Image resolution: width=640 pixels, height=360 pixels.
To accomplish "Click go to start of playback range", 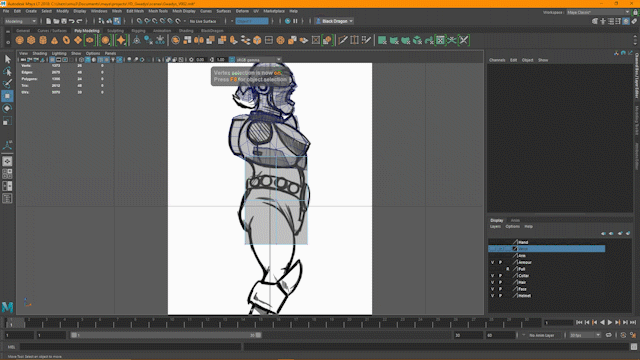I will coord(579,322).
